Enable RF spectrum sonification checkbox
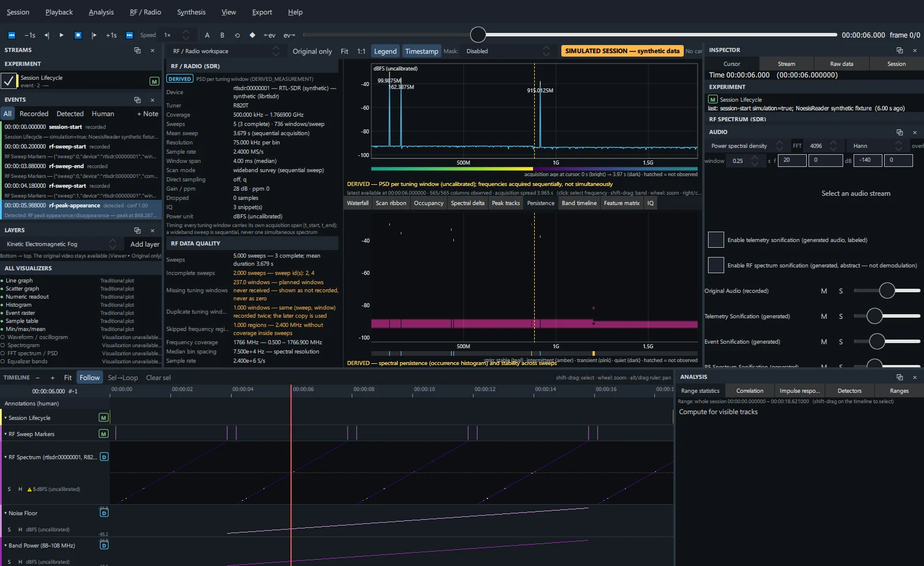The height and width of the screenshot is (566, 924). click(x=716, y=265)
